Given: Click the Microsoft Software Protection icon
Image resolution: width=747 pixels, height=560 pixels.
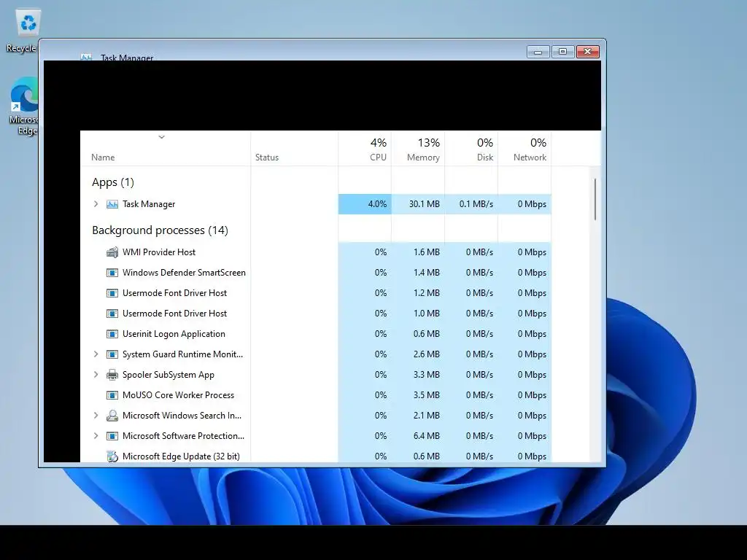Looking at the screenshot, I should pos(112,436).
